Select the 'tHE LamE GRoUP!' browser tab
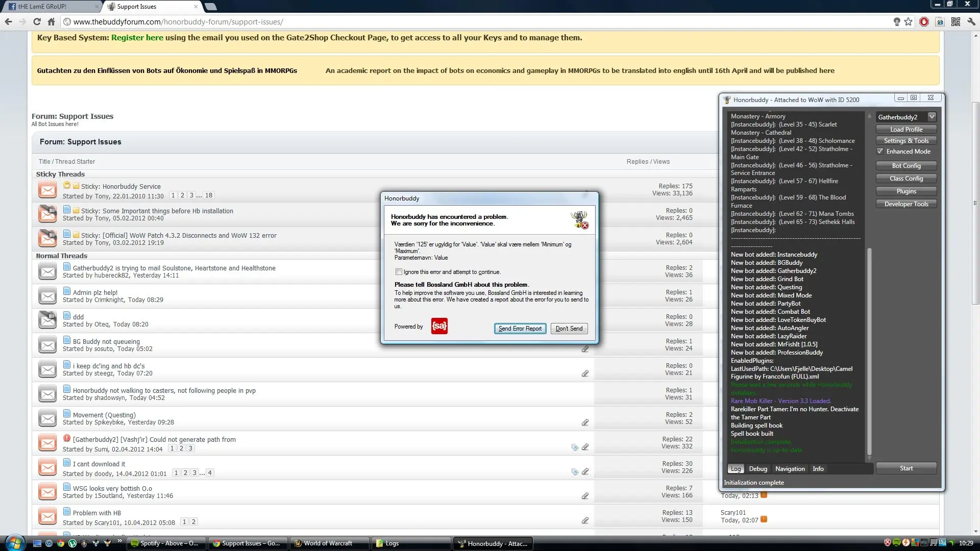This screenshot has width=980, height=551. pyautogui.click(x=51, y=7)
